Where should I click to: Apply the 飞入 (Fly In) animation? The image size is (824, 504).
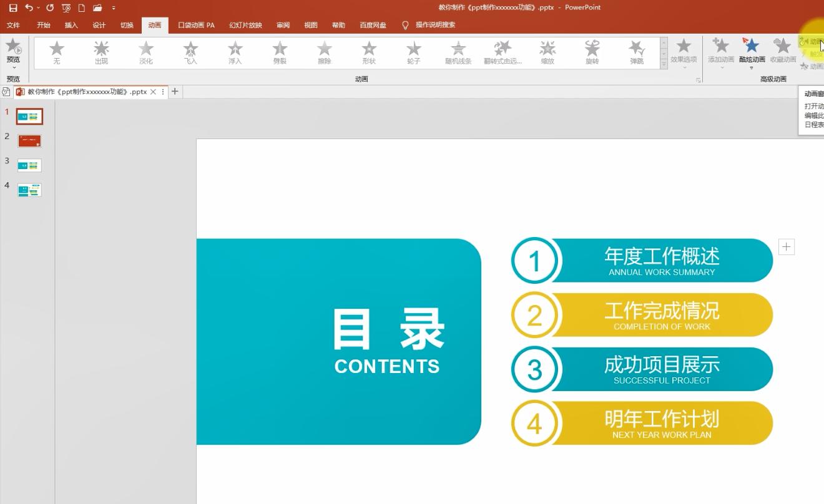[x=190, y=52]
